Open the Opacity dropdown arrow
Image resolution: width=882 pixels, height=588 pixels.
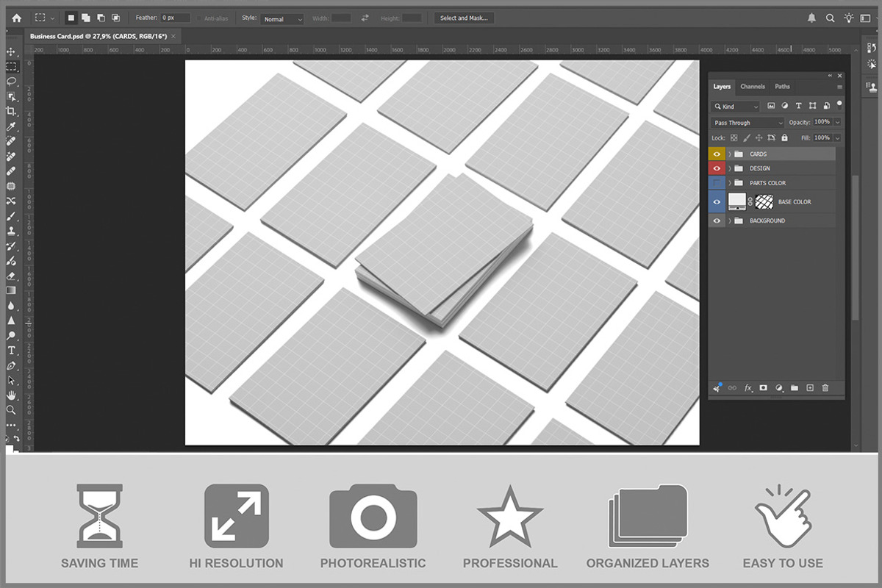[838, 122]
